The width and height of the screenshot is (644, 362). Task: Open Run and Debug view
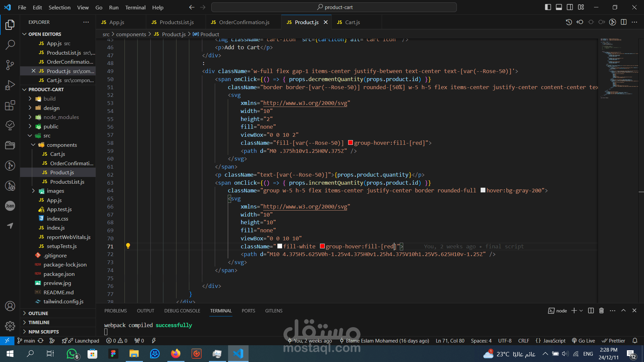[x=10, y=85]
